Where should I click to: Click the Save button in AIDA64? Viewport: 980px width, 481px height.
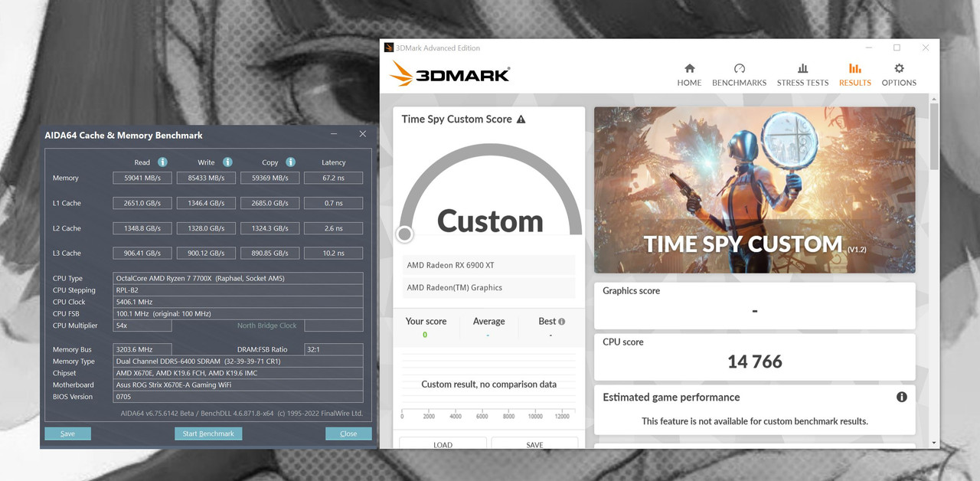[67, 434]
